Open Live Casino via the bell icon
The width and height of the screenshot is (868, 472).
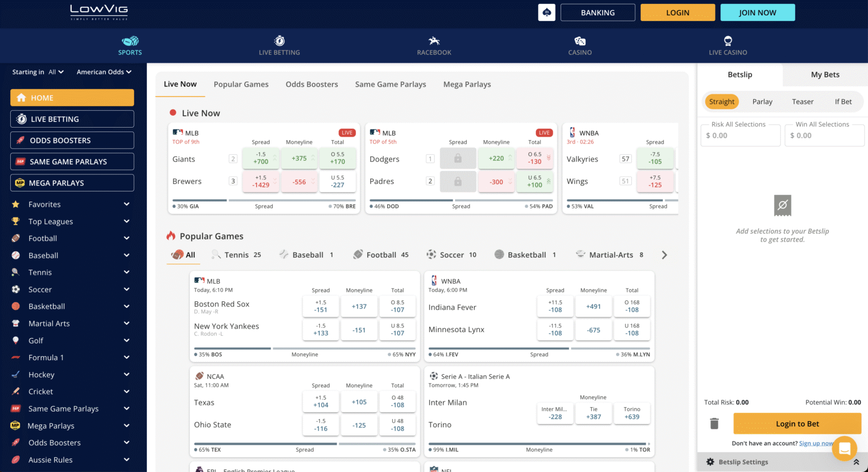pos(727,41)
